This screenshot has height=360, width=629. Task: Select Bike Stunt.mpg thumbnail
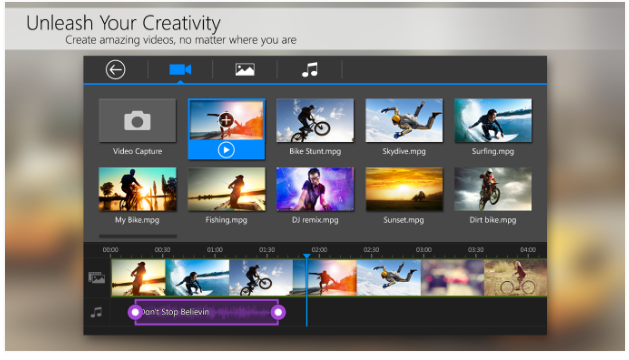[315, 120]
